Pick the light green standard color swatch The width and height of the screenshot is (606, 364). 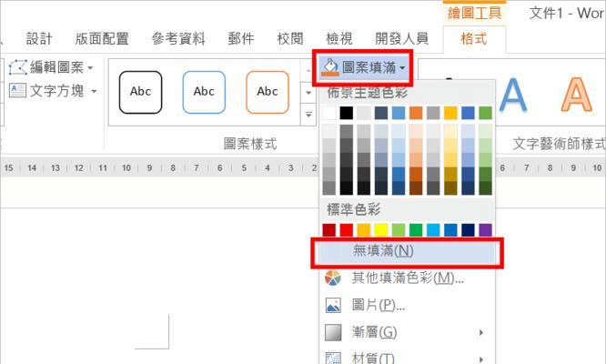[x=399, y=230]
